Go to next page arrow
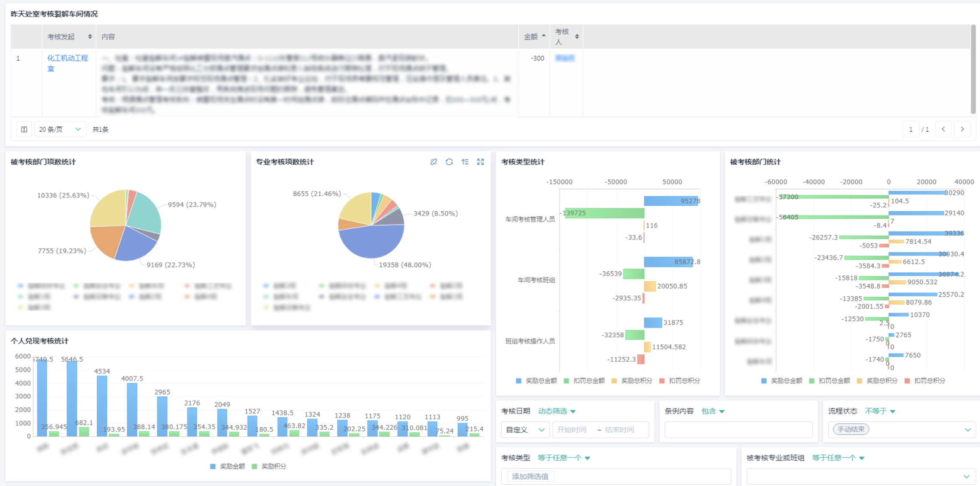 click(962, 129)
